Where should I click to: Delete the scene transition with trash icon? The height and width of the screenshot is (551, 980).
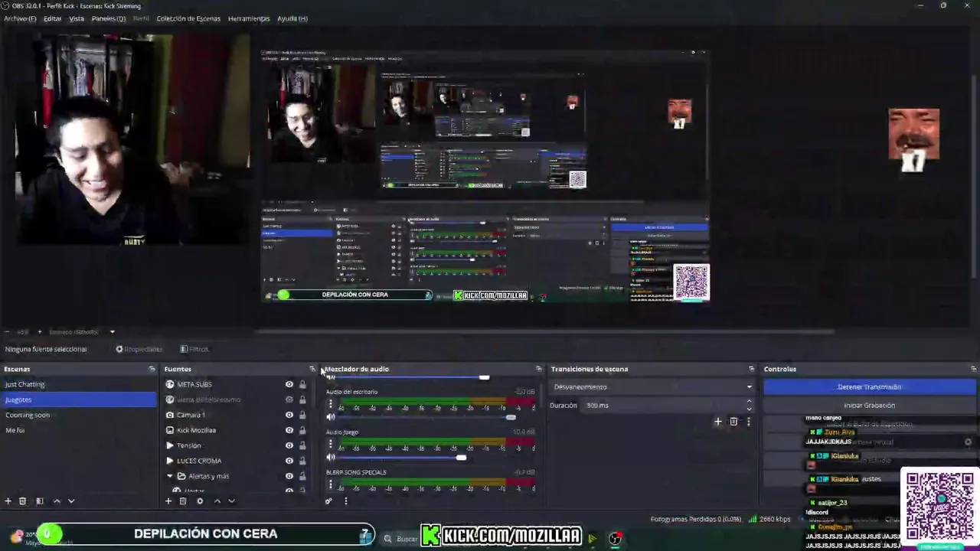(733, 422)
